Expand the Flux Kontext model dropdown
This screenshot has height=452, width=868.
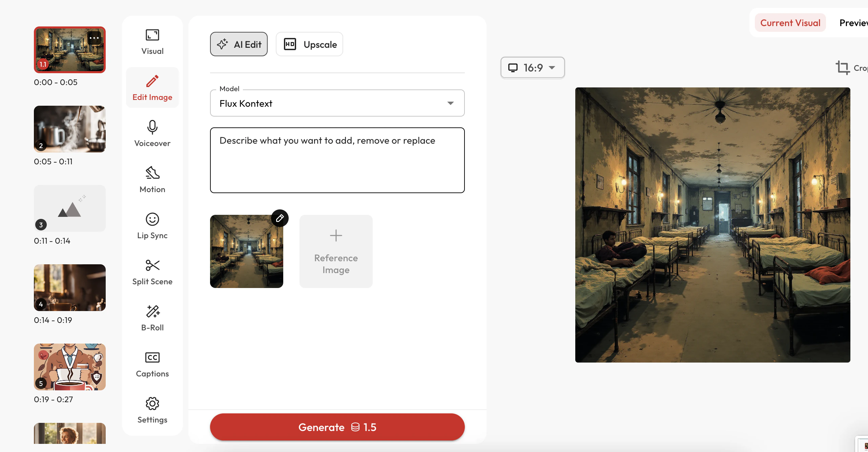337,103
